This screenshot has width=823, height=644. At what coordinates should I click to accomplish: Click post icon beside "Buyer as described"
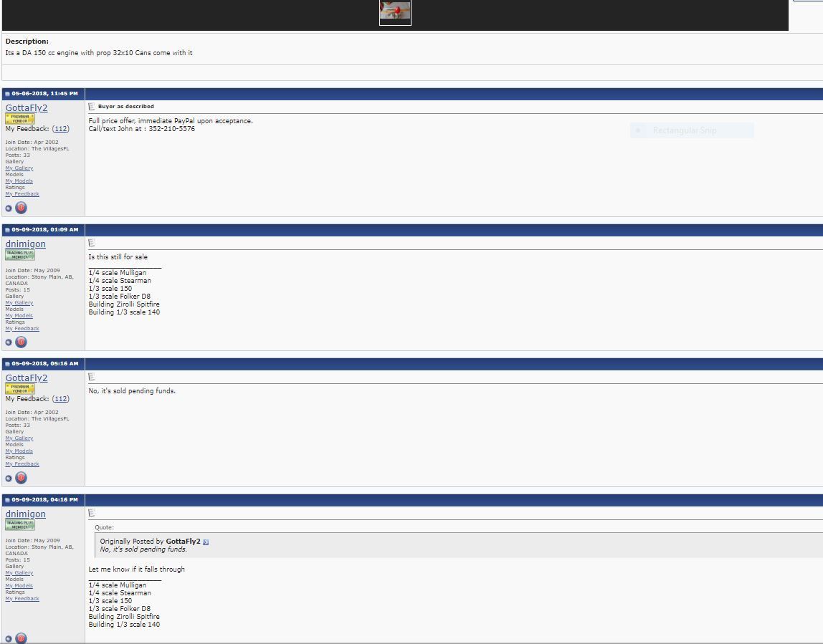(92, 106)
